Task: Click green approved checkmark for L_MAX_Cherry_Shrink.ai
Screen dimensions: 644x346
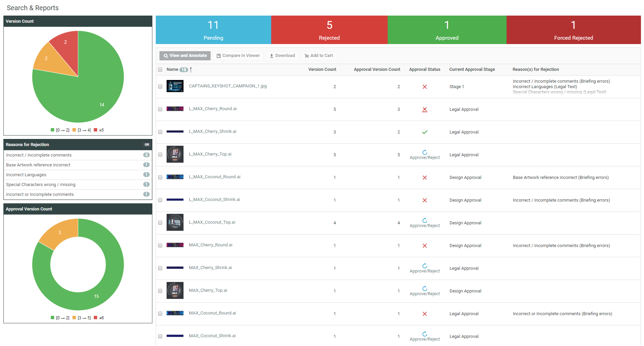Action: pyautogui.click(x=425, y=132)
